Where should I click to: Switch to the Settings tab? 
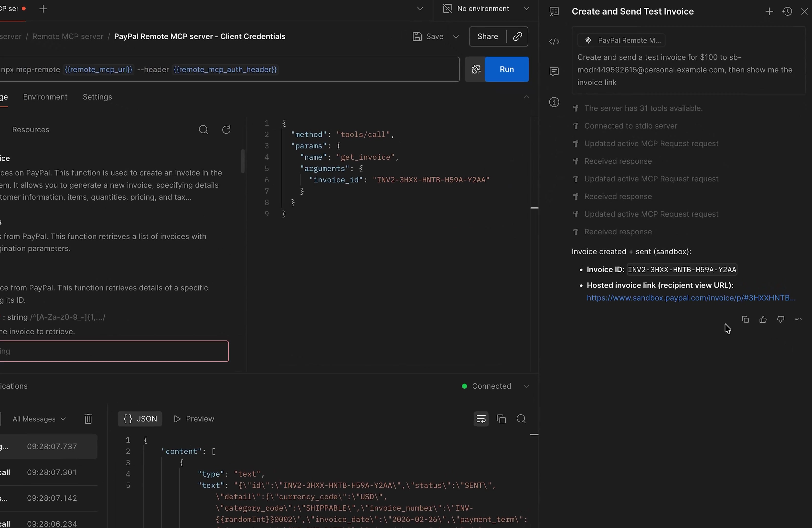(x=97, y=97)
